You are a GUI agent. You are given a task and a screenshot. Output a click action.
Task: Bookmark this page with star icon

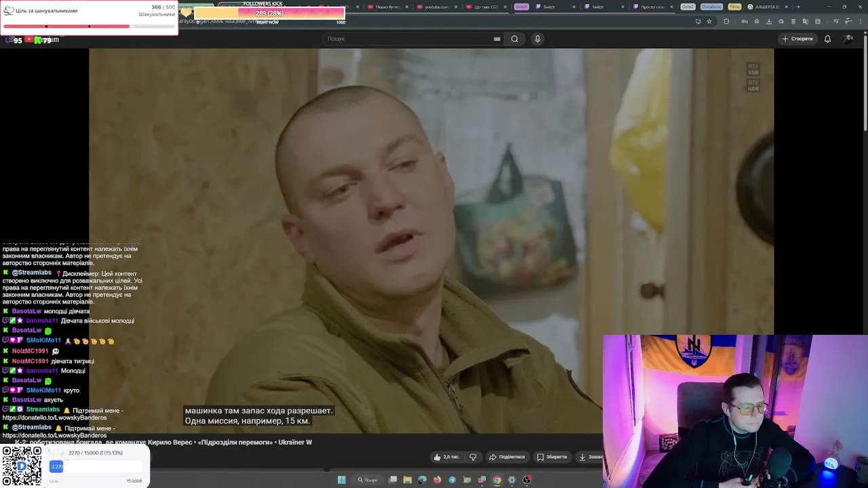pyautogui.click(x=709, y=21)
